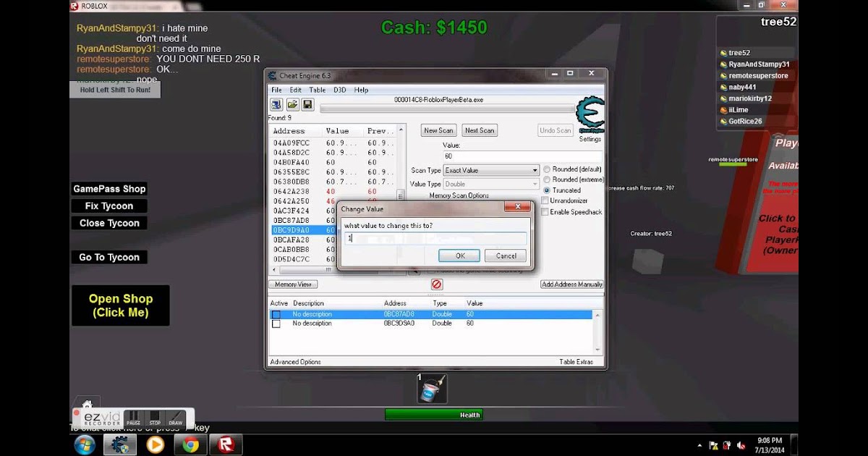Open the Windows Start menu
868x456 pixels.
tap(85, 444)
